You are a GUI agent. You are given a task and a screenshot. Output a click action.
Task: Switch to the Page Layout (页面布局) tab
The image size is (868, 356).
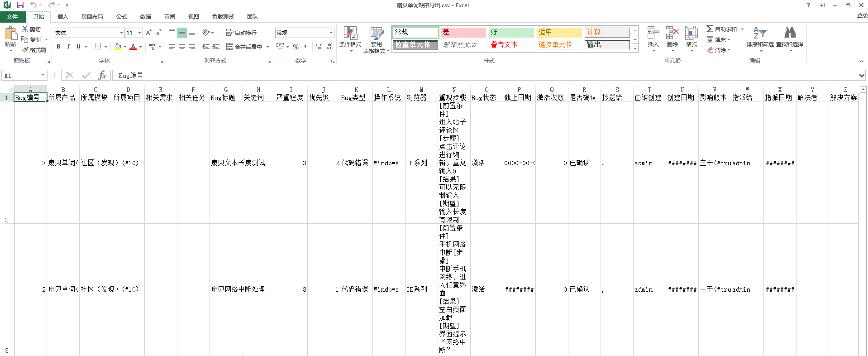(92, 17)
